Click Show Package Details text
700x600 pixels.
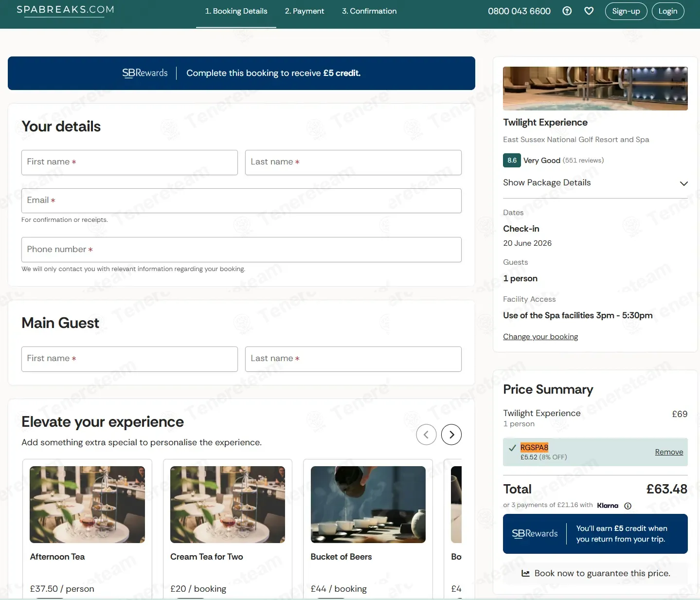pos(547,182)
